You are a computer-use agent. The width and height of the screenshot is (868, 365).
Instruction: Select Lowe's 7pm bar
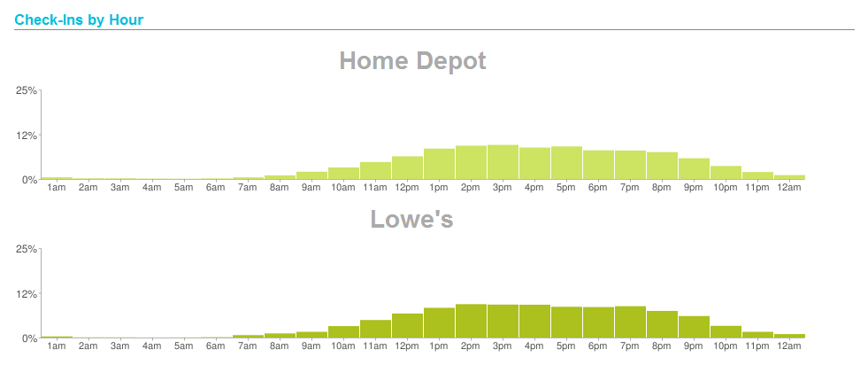click(630, 322)
